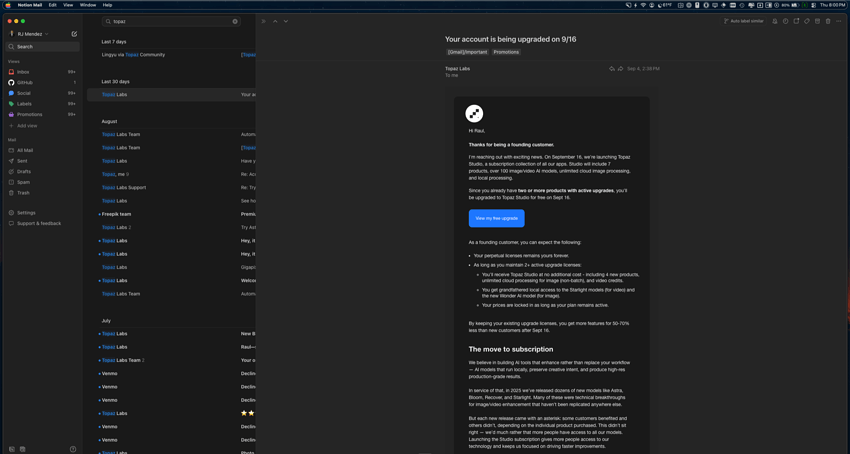Open the Topaz Labs email with star emojis
This screenshot has height=454, width=850.
coord(171,413)
